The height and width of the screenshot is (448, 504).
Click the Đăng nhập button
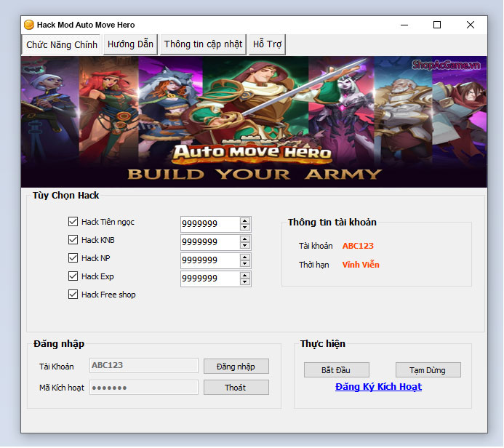tap(236, 367)
